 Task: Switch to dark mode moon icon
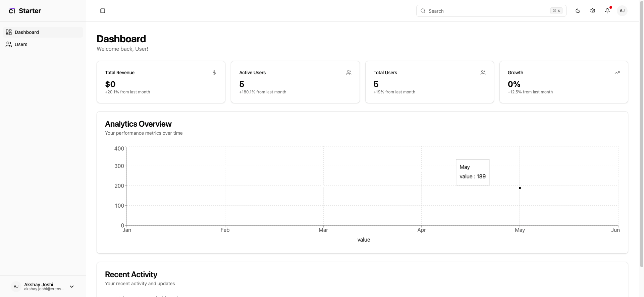(x=578, y=11)
